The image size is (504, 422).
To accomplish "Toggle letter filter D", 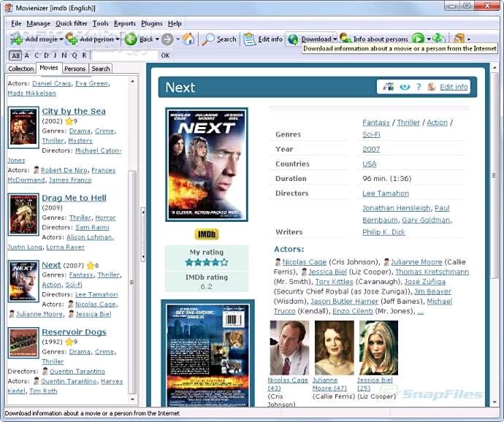I will click(46, 55).
